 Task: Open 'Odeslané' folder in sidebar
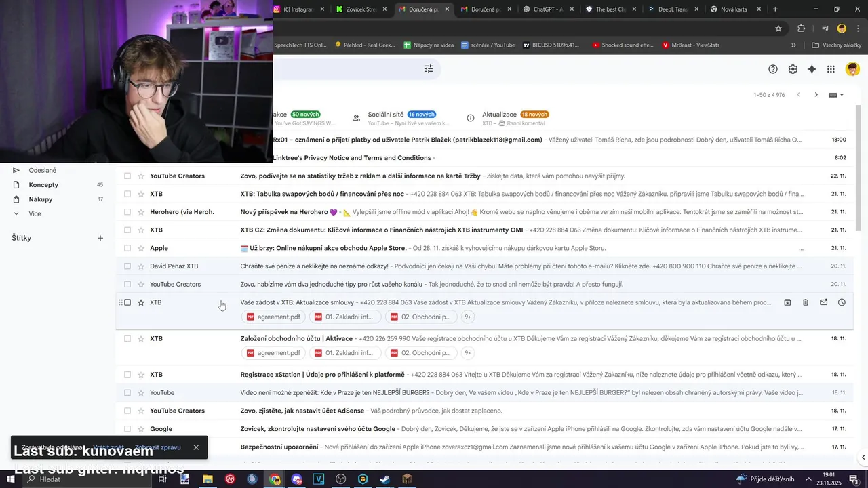pyautogui.click(x=42, y=170)
